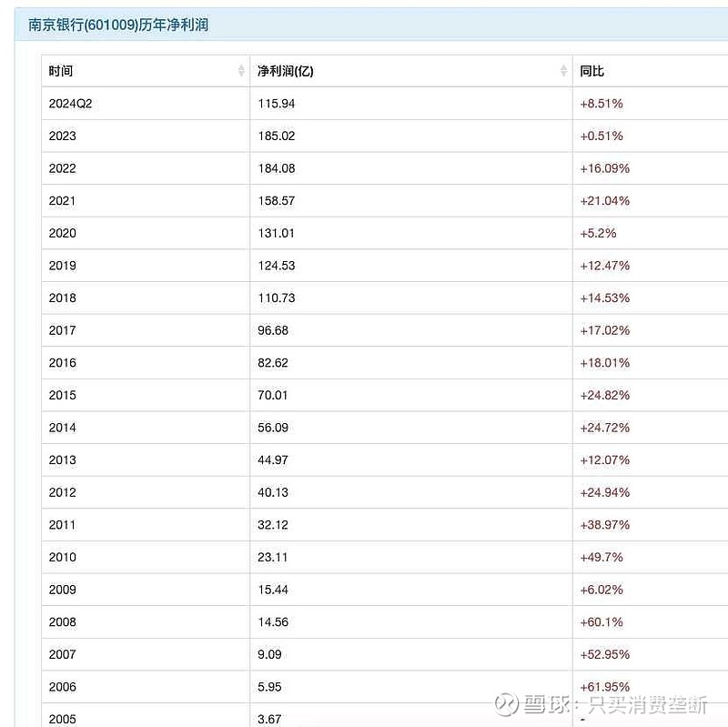Select net profit value 56.09

coord(273,428)
